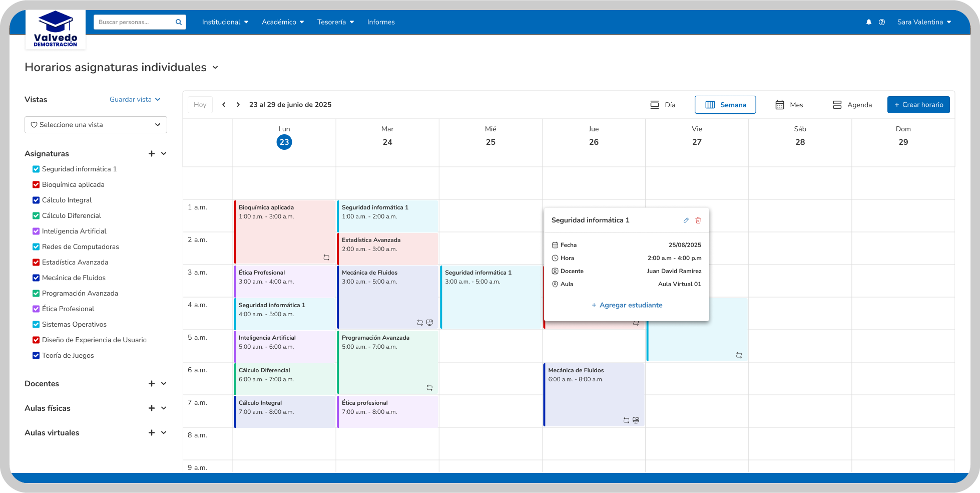The image size is (980, 493).
Task: Toggle the Teoría de Juegos checkbox
Action: 36,355
